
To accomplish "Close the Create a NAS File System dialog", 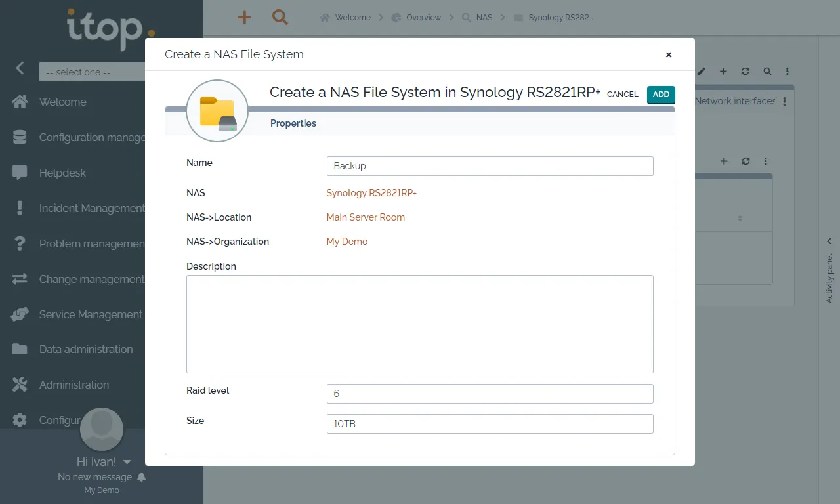I will pyautogui.click(x=669, y=54).
